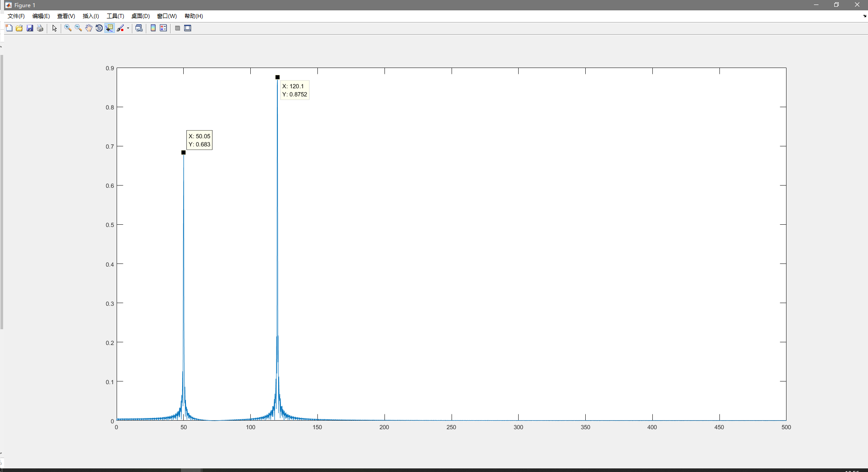Image resolution: width=868 pixels, height=472 pixels.
Task: Create a new figure
Action: click(x=9, y=28)
